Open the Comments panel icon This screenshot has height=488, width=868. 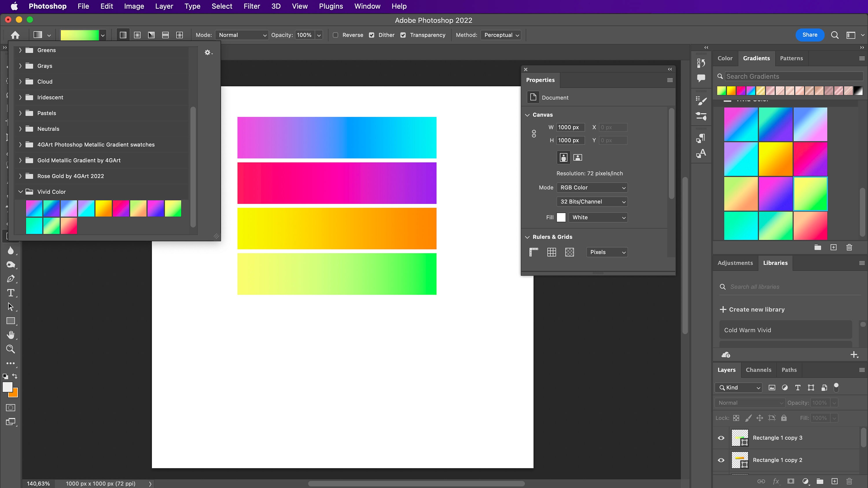(701, 78)
